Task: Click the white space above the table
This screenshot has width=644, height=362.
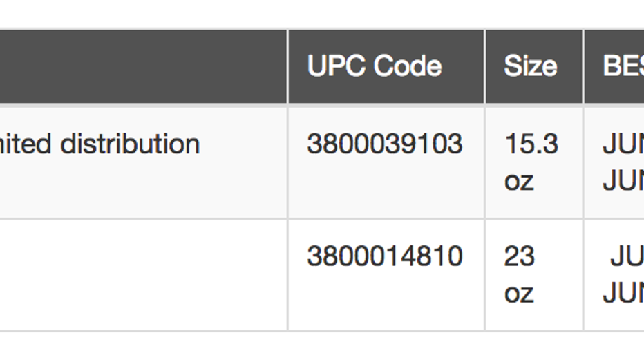Action: point(322,14)
